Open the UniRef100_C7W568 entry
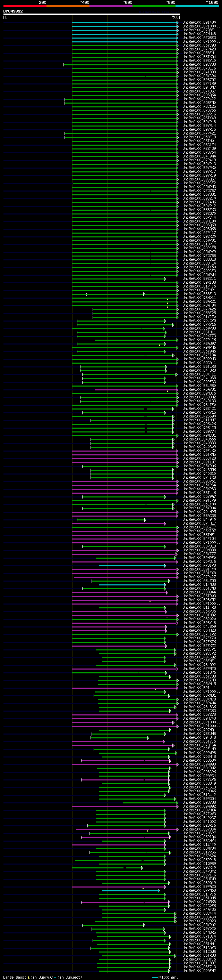The image size is (222, 980). [x=199, y=902]
